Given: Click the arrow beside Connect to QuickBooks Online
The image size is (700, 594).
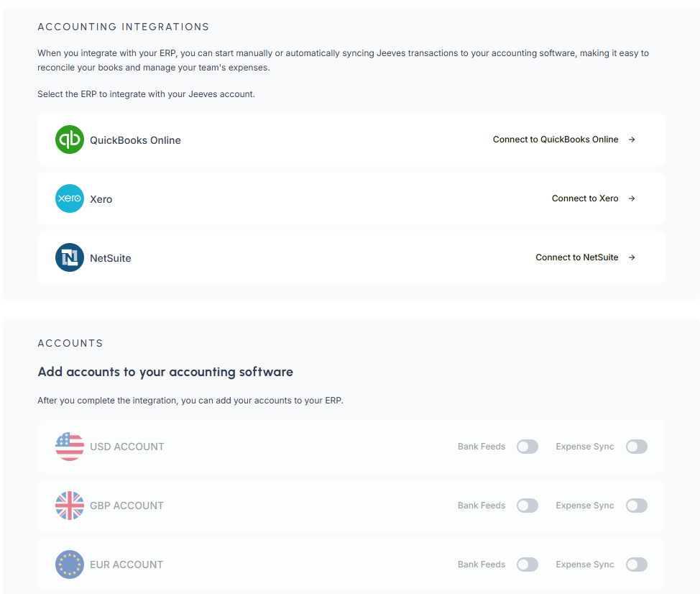Looking at the screenshot, I should coord(632,140).
